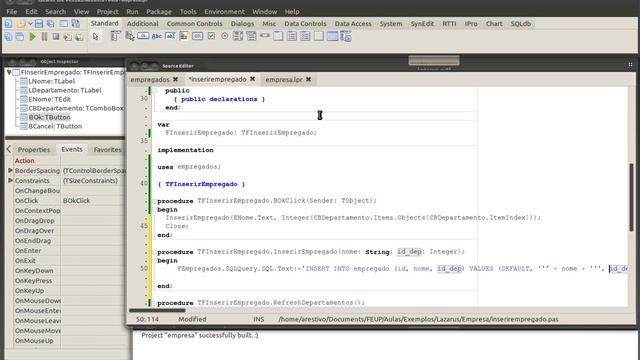
Task: Open the SynEdit palette tab
Action: pos(422,24)
